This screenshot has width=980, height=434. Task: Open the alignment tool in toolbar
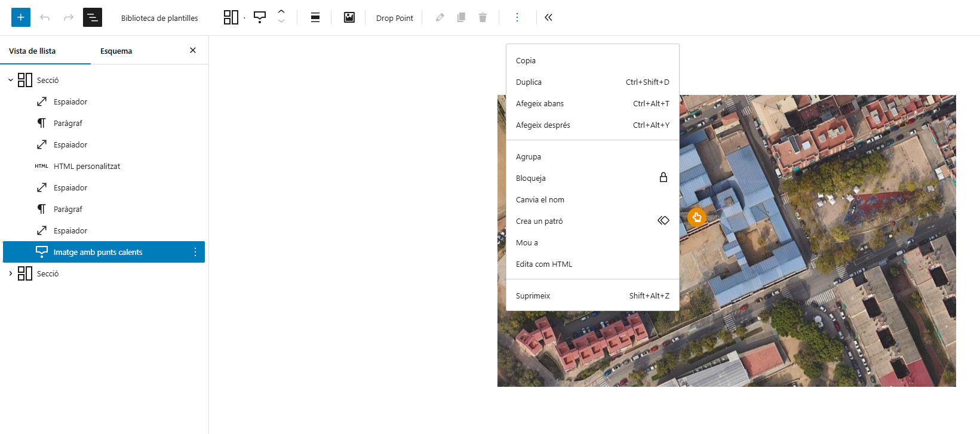[315, 17]
